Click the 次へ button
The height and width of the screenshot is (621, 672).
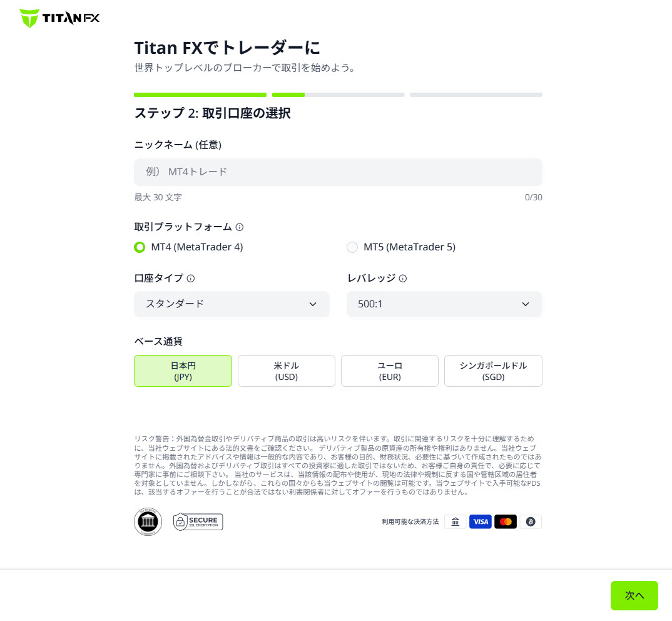[x=634, y=595]
